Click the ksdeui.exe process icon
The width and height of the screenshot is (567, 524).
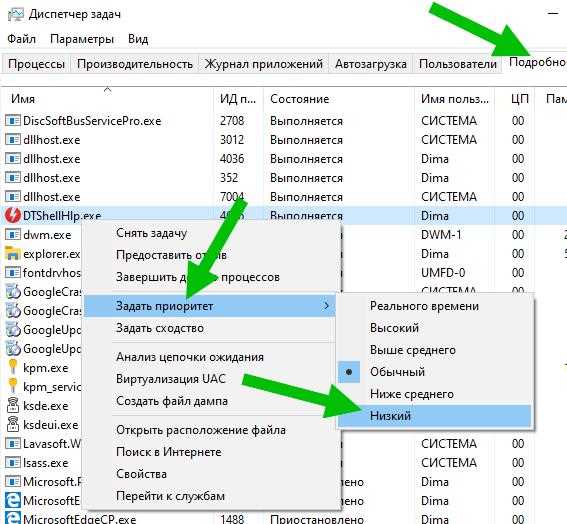13,424
